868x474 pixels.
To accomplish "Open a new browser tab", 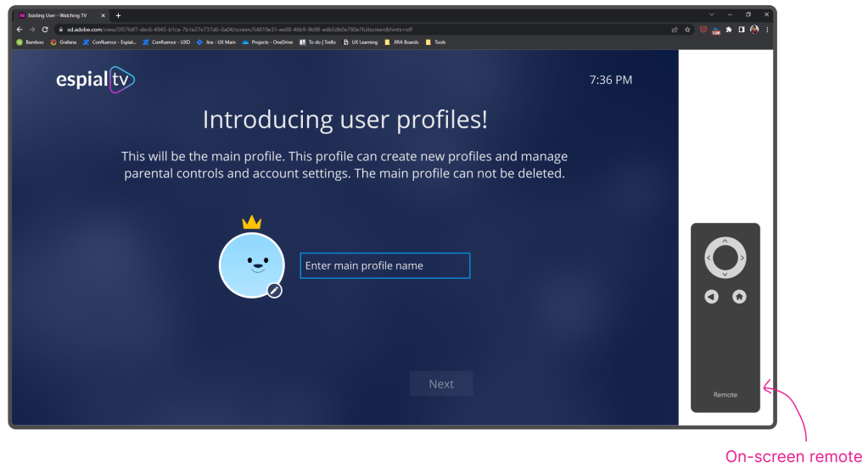I will [x=118, y=15].
